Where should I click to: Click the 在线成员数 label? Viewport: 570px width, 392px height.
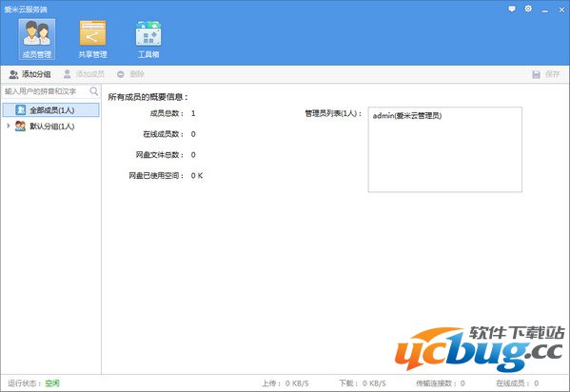(x=164, y=134)
